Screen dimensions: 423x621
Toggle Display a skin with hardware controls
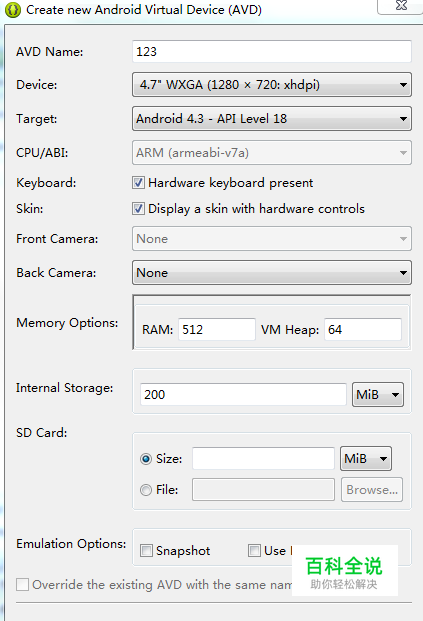pyautogui.click(x=138, y=209)
